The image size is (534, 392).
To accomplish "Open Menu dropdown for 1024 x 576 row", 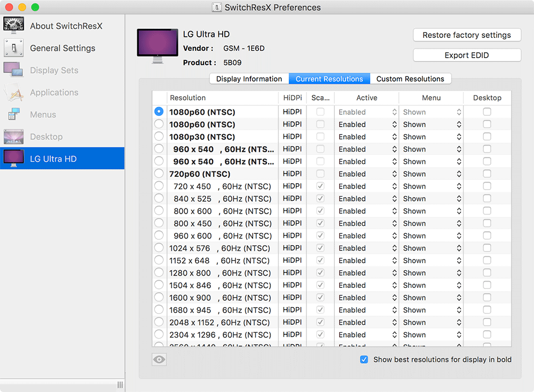I will point(431,248).
